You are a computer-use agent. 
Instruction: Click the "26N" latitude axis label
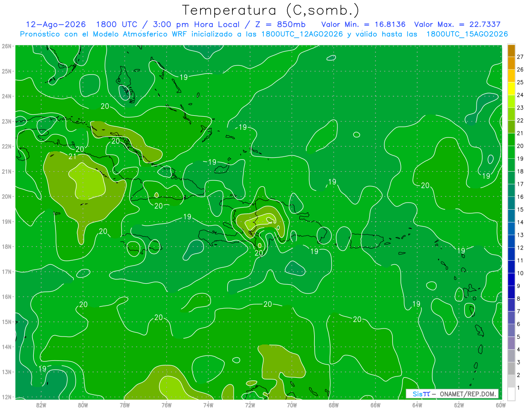tap(7, 46)
